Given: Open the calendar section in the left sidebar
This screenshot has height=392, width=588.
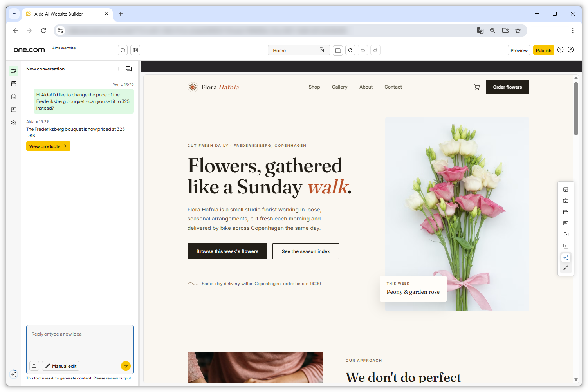Looking at the screenshot, I should [x=14, y=97].
